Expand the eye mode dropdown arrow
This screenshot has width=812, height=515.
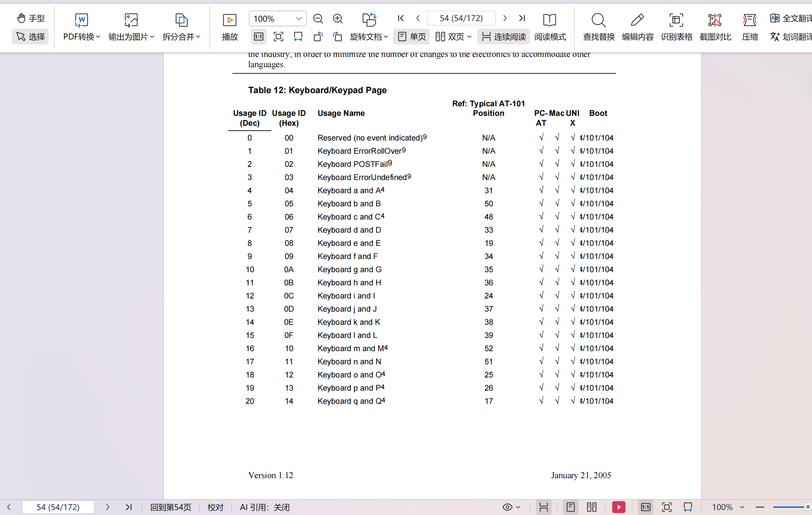pyautogui.click(x=518, y=507)
